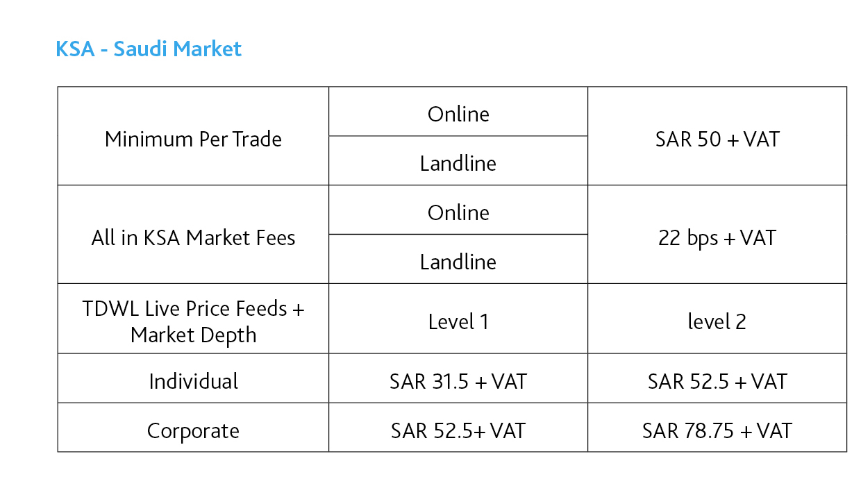The height and width of the screenshot is (504, 861).
Task: Click the 'Individual' row label
Action: click(x=193, y=382)
